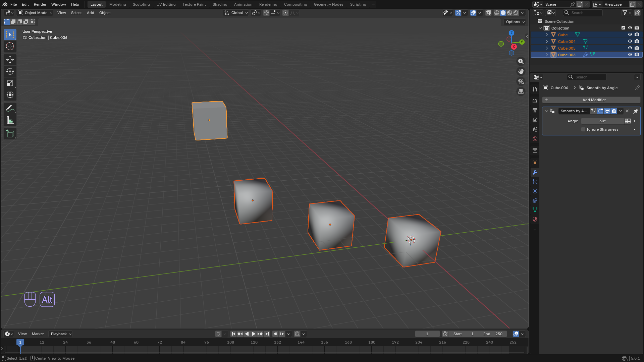Viewport: 644px width, 362px height.
Task: Switch to the Sculpting workspace tab
Action: [x=141, y=4]
